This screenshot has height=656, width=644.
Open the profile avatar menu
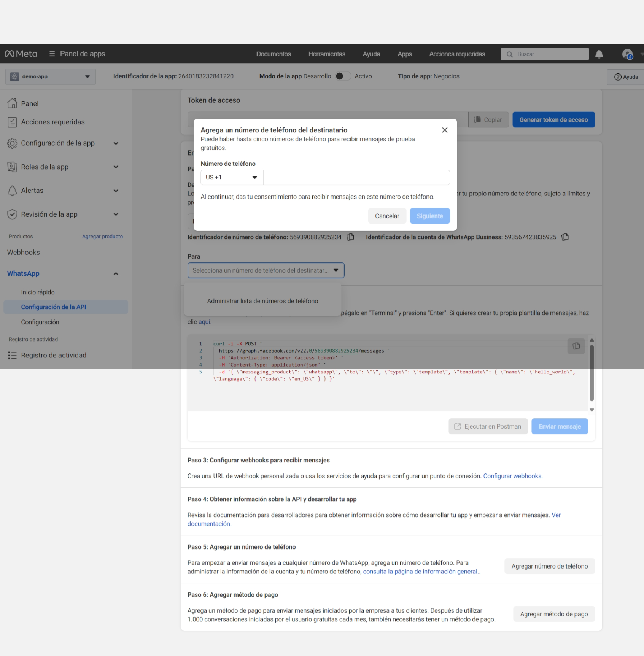[x=627, y=54]
